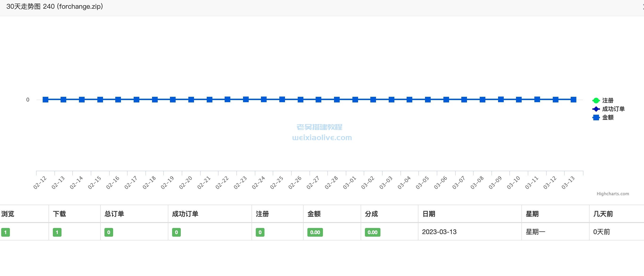644x276 pixels.
Task: Click the data point for 03-10
Action: click(519, 100)
